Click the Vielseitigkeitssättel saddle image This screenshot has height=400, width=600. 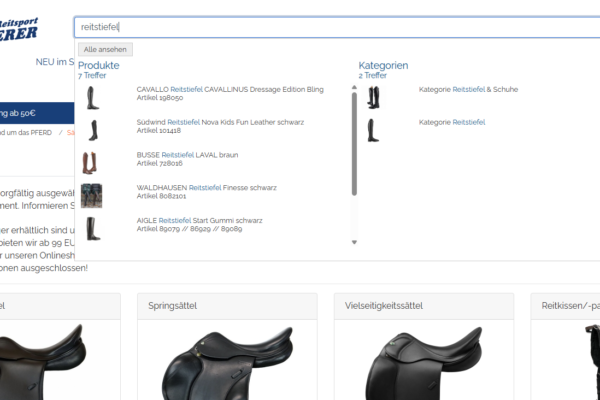[424, 362]
